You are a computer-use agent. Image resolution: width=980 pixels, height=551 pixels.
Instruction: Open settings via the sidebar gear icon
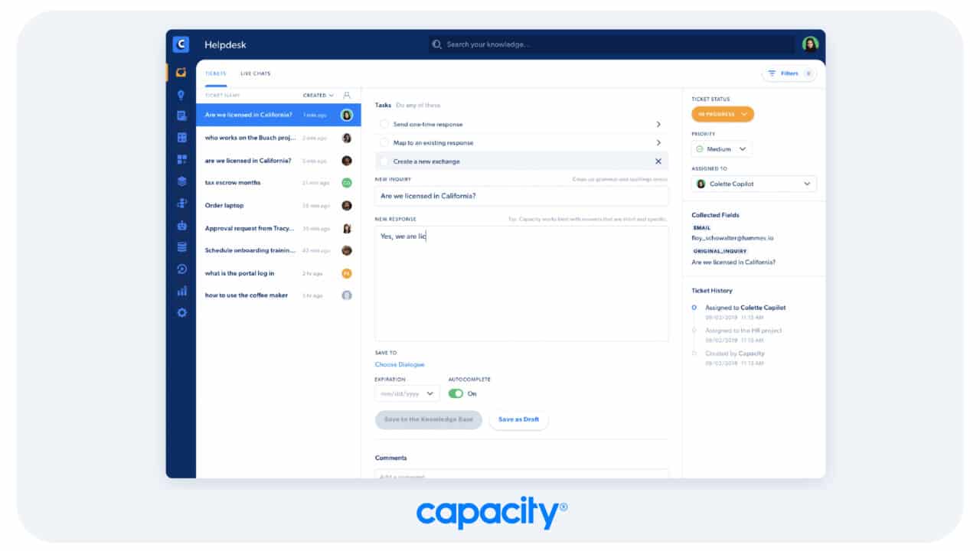(x=181, y=312)
